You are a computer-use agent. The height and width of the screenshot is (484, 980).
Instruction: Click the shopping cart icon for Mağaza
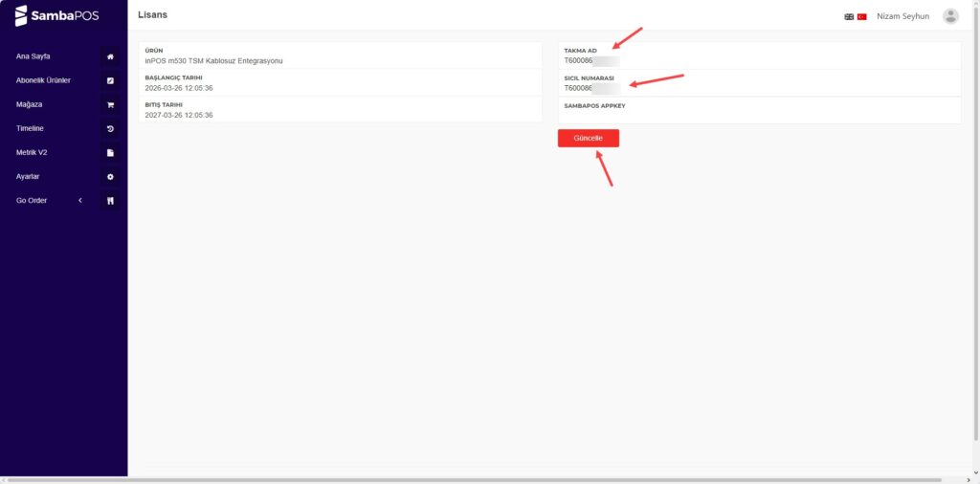coord(110,105)
